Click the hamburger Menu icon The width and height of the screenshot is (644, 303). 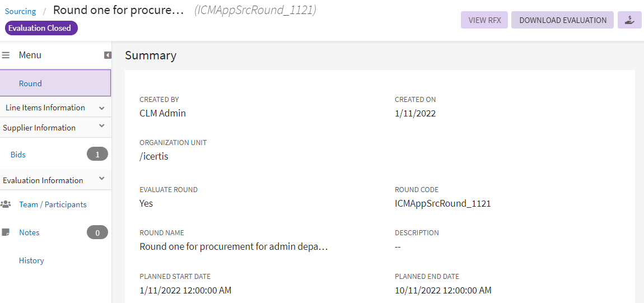coord(6,55)
